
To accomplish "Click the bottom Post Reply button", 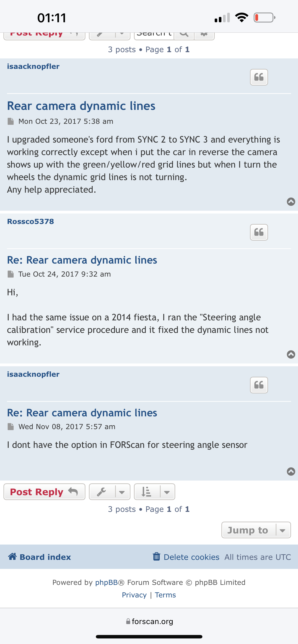I will (44, 492).
